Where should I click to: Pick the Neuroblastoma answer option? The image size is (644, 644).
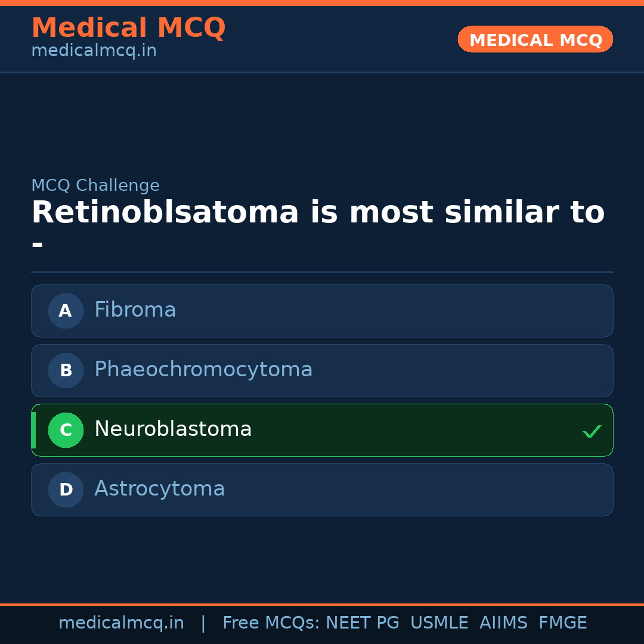[322, 430]
